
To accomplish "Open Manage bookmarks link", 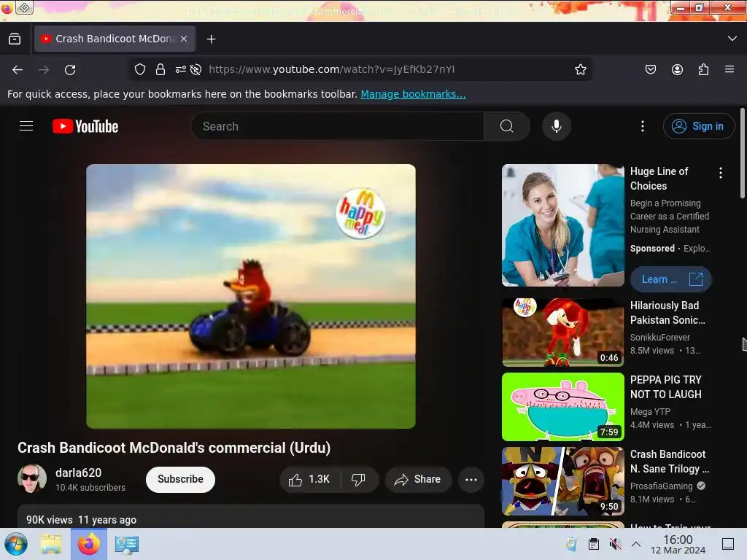I will coord(413,94).
